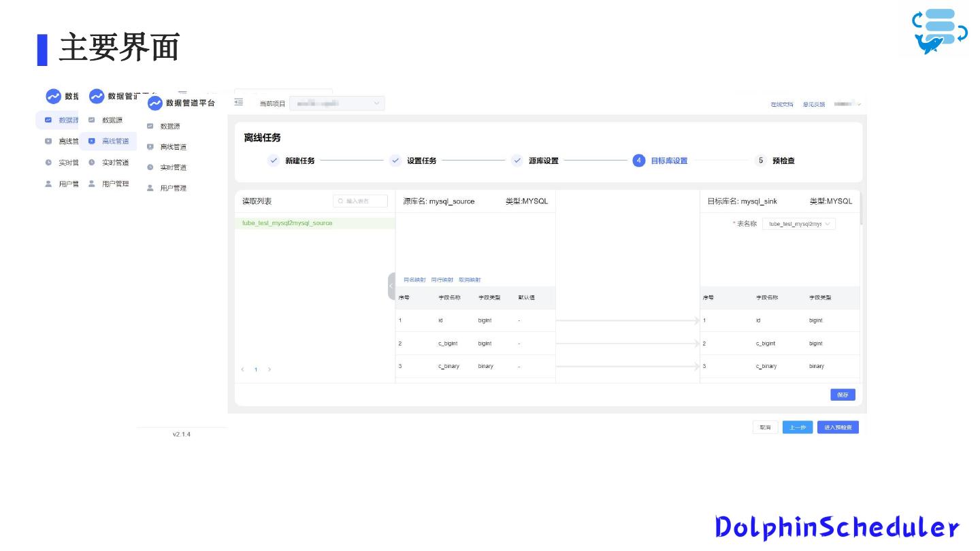Click 离线管道 icon in the sidebar with full 数据管道平台 title
980x551 pixels.
click(x=150, y=147)
